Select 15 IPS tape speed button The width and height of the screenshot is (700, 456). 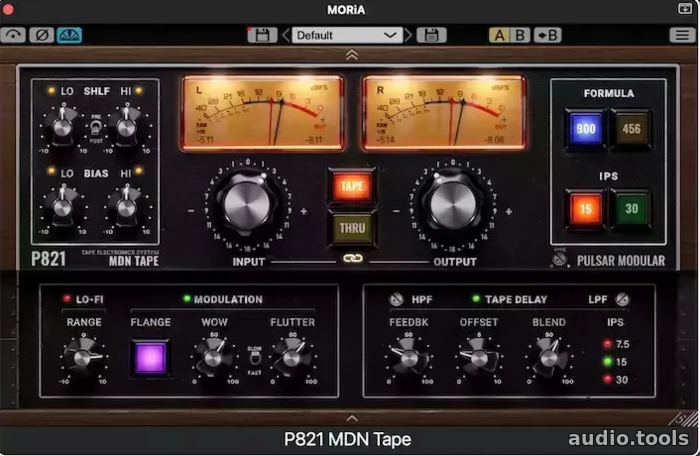point(586,208)
